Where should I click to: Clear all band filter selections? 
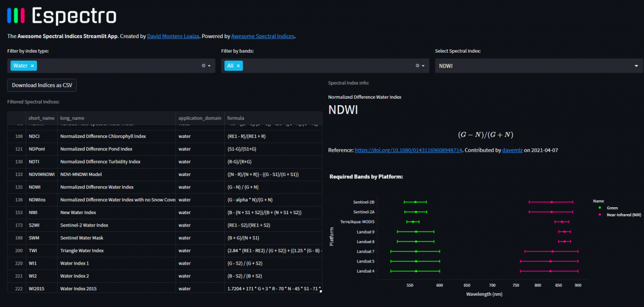point(417,66)
